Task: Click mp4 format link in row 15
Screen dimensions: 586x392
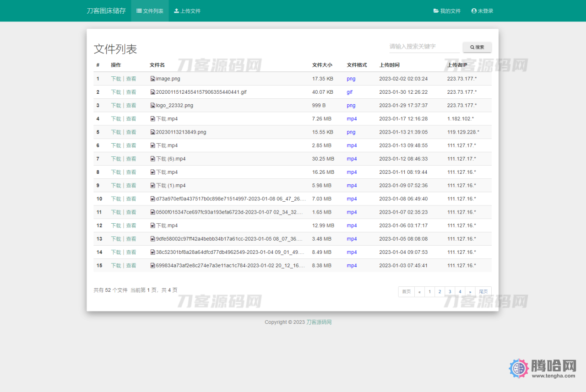Action: 352,266
